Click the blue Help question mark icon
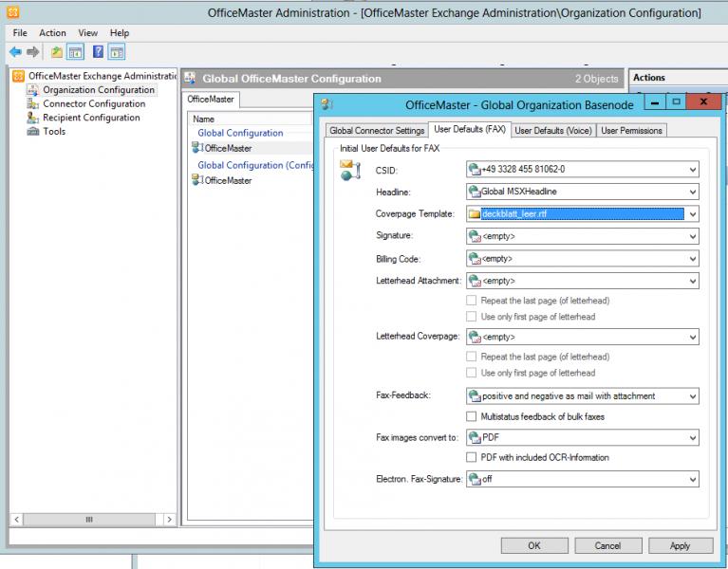Screen dimensions: 728x569 98,51
